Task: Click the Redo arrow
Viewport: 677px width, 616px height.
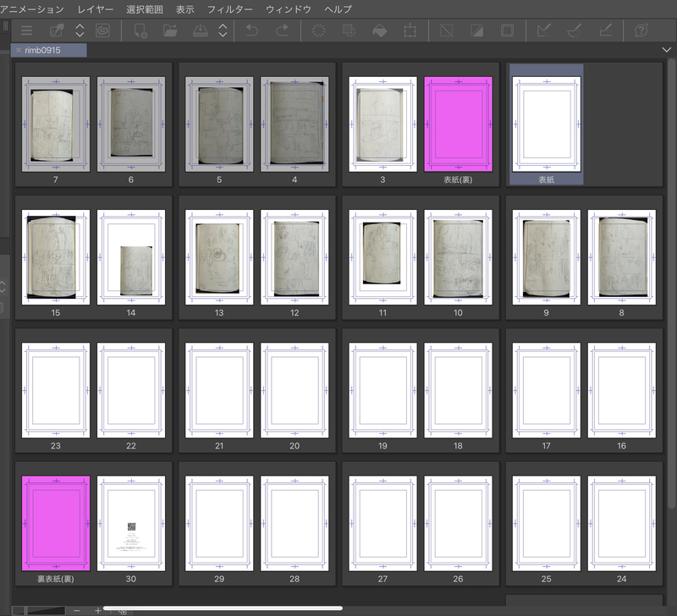Action: coord(282,30)
